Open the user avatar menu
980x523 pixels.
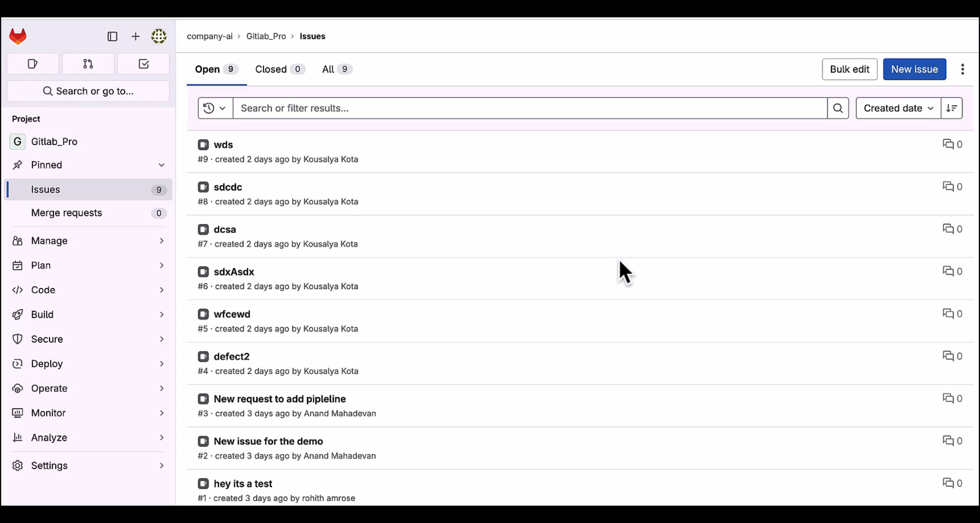tap(159, 36)
